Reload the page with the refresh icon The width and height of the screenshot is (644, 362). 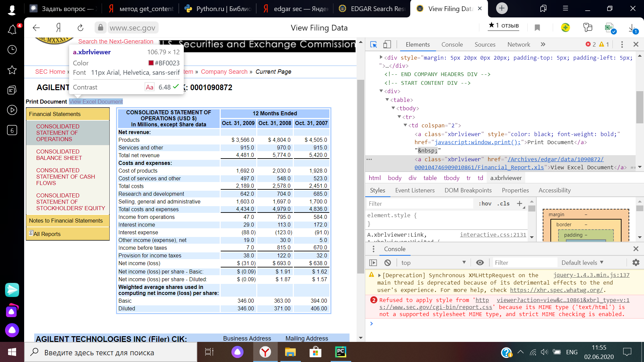(80, 28)
